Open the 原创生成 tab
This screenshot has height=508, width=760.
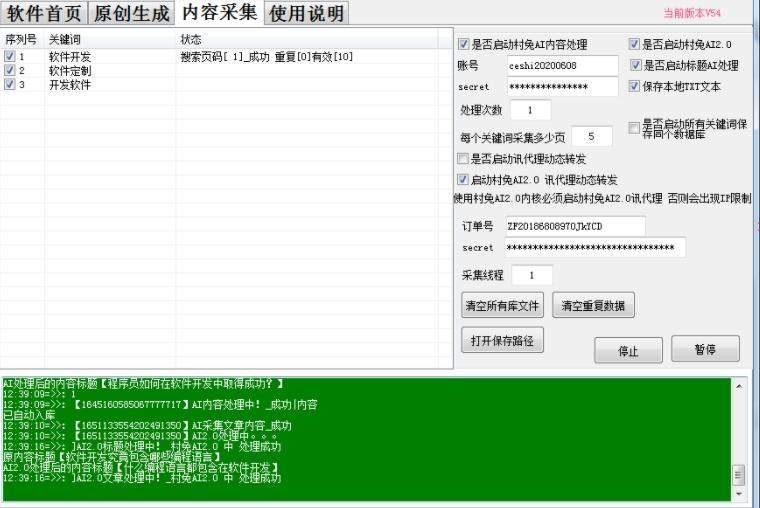pos(131,13)
